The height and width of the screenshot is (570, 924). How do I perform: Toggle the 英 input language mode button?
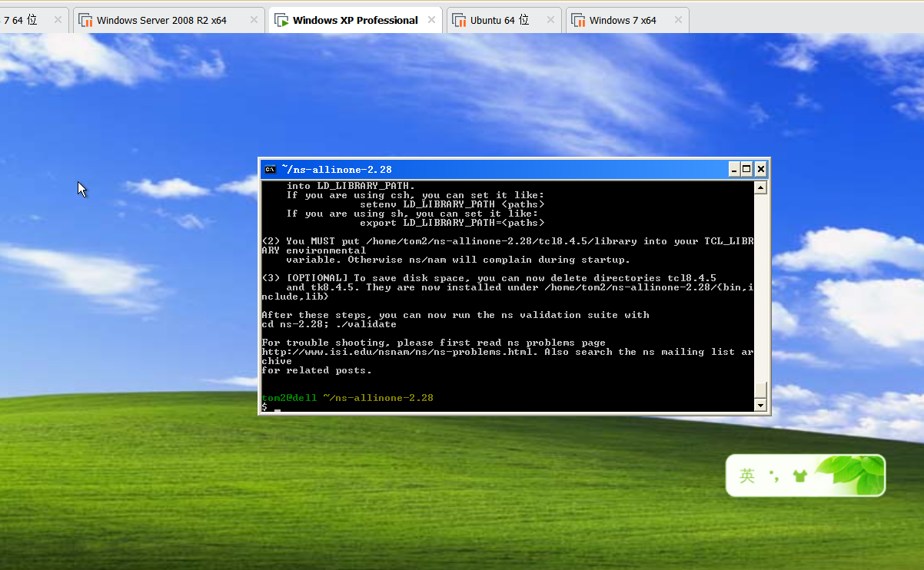coord(747,476)
